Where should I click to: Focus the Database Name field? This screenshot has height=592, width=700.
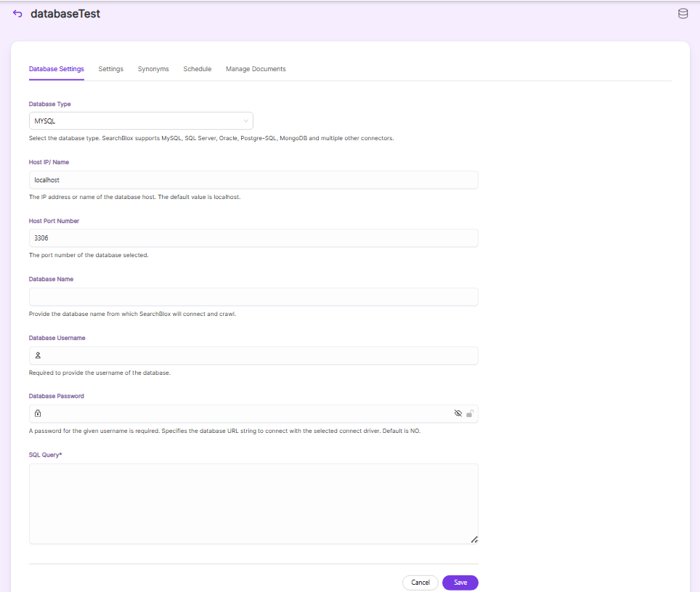coord(253,297)
